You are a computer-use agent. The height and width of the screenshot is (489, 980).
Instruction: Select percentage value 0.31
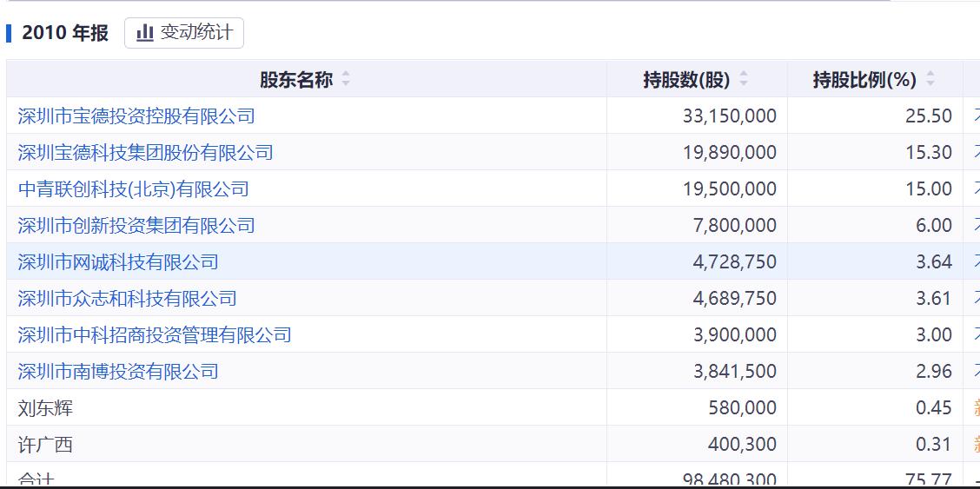pyautogui.click(x=934, y=444)
